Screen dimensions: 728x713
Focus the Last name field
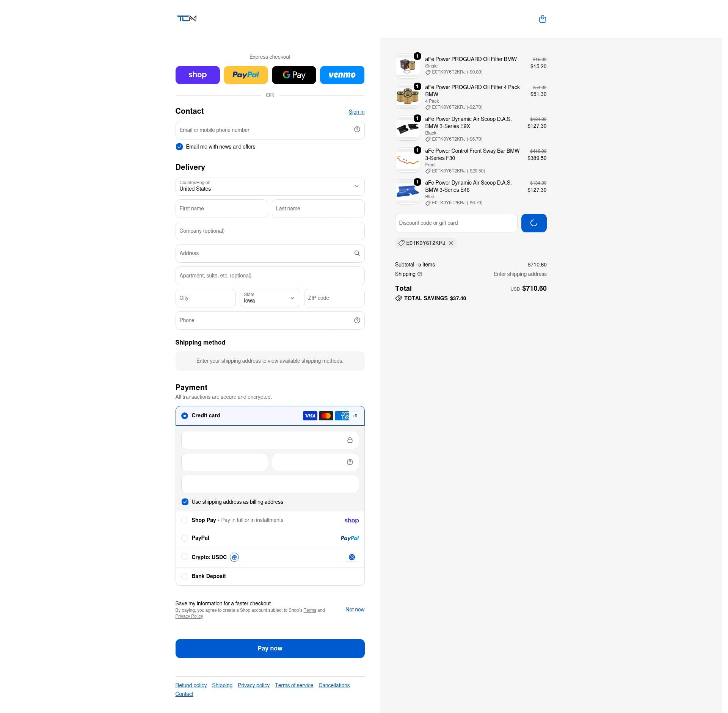tap(318, 209)
